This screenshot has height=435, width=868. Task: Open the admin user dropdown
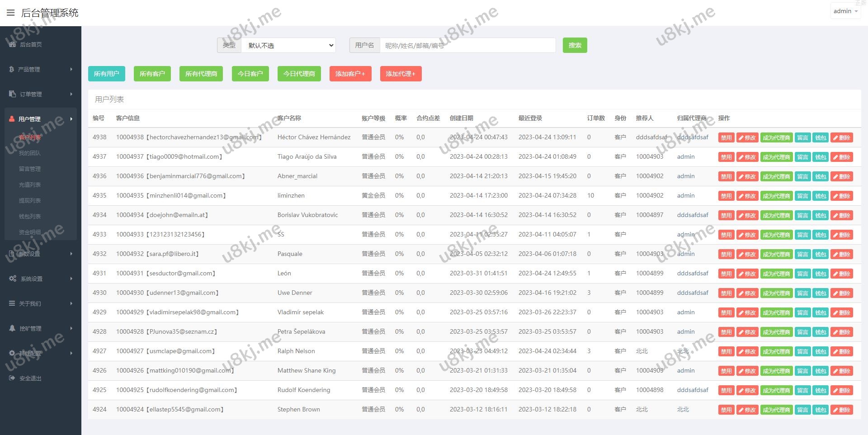[x=845, y=11]
